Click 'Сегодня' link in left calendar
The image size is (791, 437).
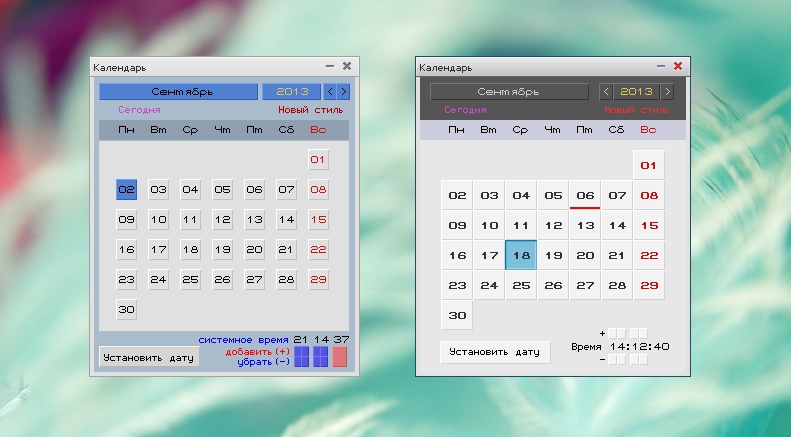pos(139,110)
